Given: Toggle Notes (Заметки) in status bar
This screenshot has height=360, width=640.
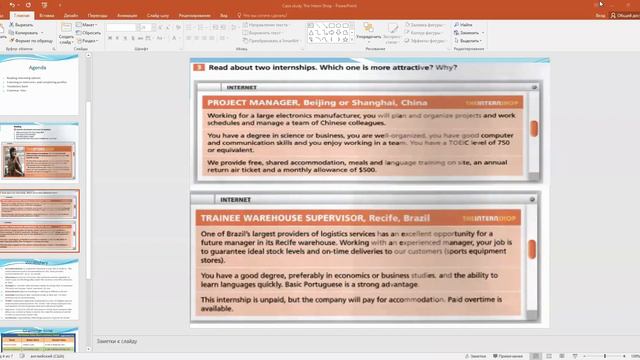Looking at the screenshot, I should [476, 356].
